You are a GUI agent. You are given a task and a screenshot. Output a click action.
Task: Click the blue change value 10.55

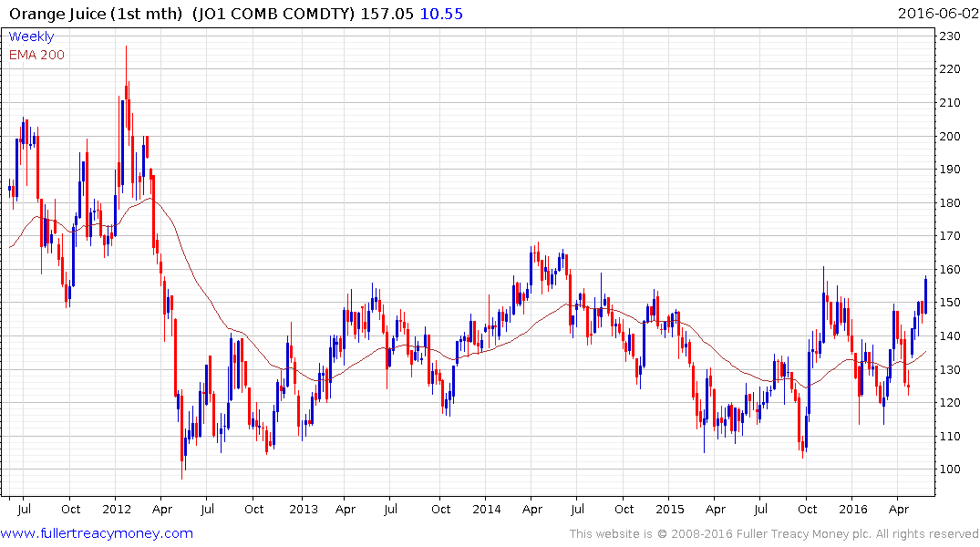(441, 14)
